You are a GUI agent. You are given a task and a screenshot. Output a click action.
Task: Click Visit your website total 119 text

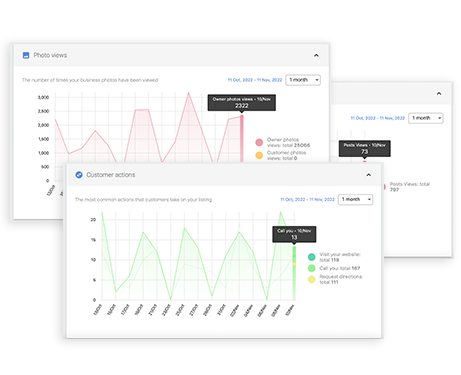(x=340, y=257)
